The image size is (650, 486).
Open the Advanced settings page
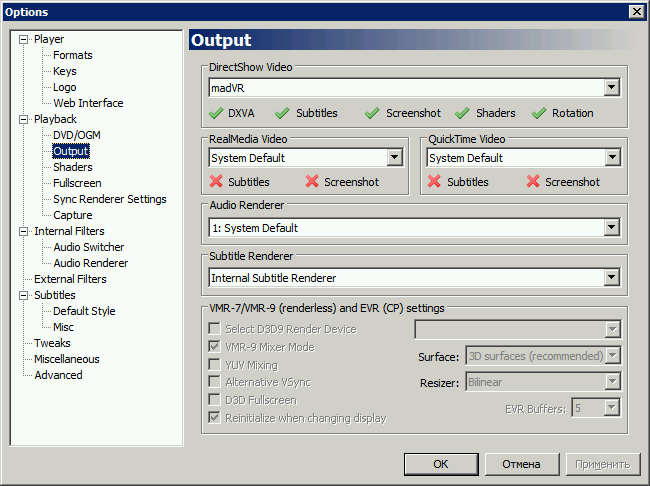(x=58, y=375)
